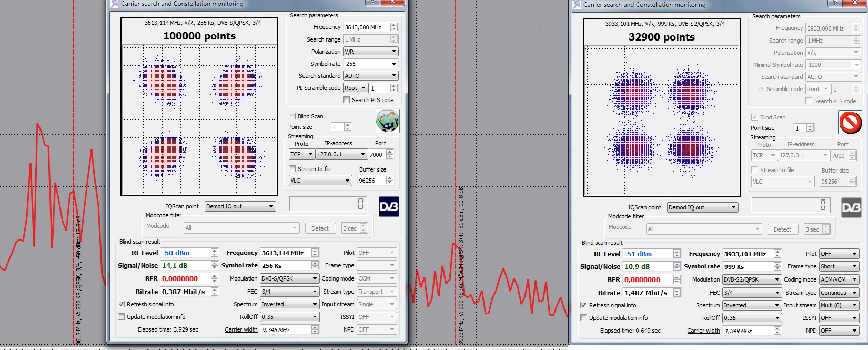The height and width of the screenshot is (350, 868).
Task: Open the Pilot OFF dropdown in right window
Action: [839, 254]
